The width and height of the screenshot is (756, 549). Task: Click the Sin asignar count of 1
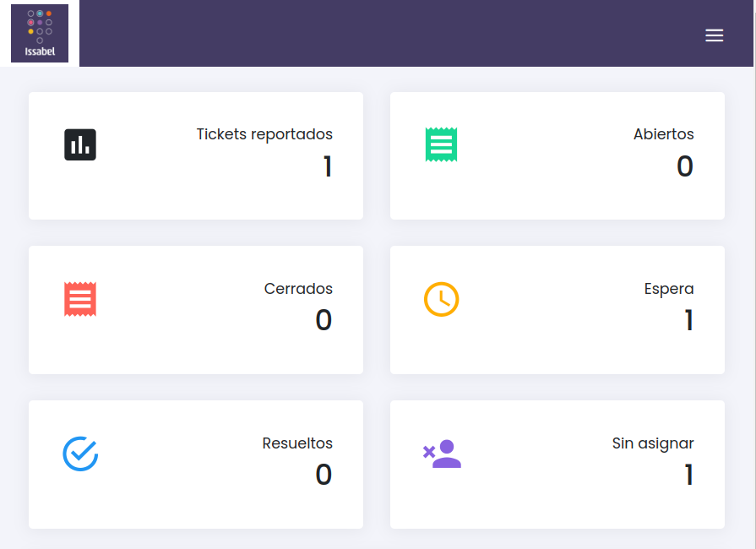pyautogui.click(x=688, y=476)
